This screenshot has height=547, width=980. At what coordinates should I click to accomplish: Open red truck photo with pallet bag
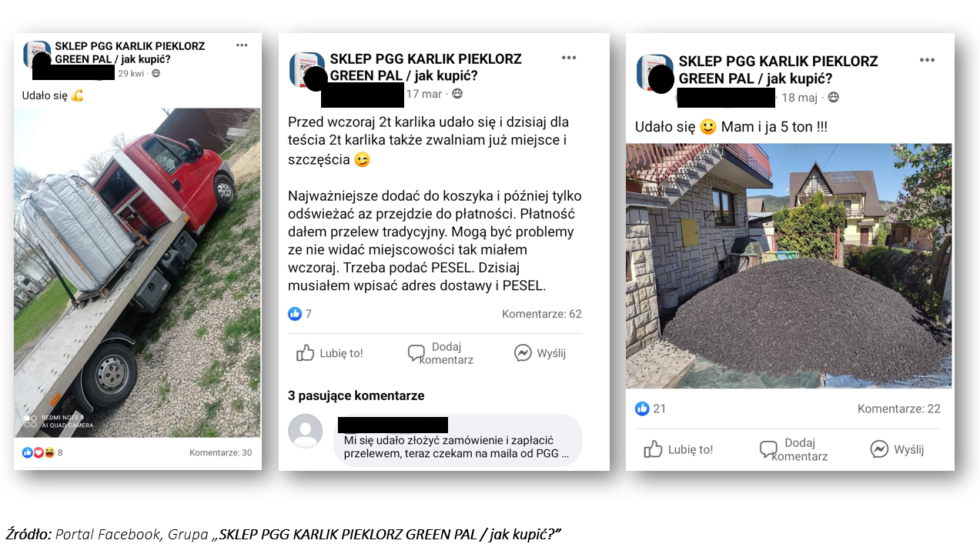[137, 272]
